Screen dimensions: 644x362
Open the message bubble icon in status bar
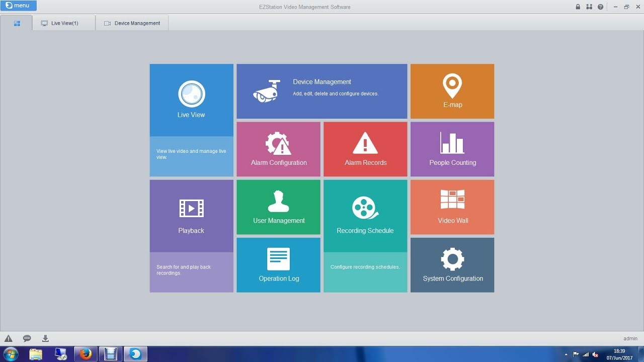pyautogui.click(x=27, y=338)
